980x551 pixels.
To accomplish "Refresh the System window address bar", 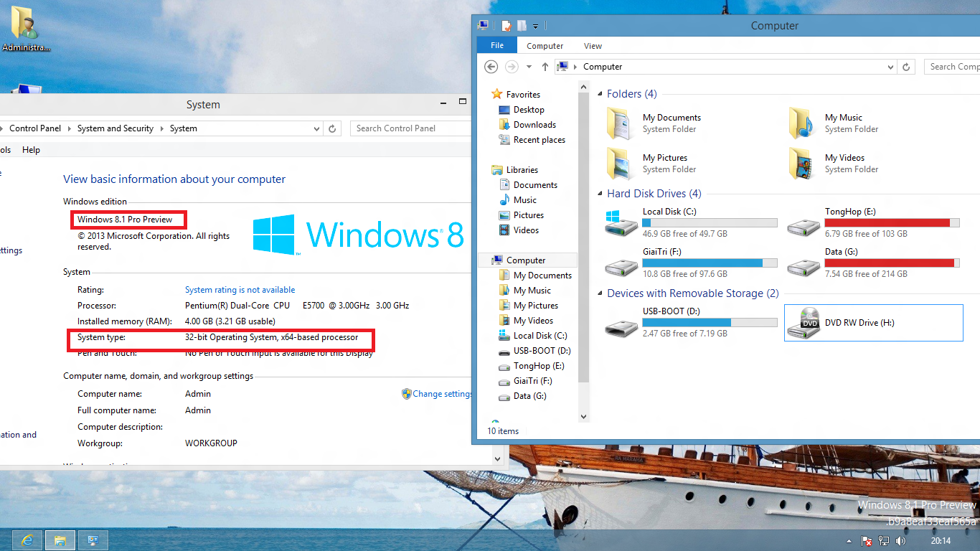I will (x=332, y=128).
